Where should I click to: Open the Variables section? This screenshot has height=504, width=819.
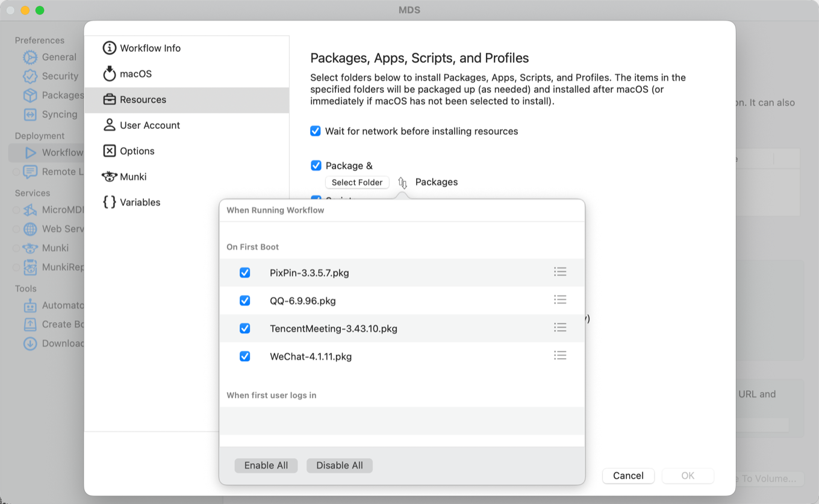click(x=187, y=202)
